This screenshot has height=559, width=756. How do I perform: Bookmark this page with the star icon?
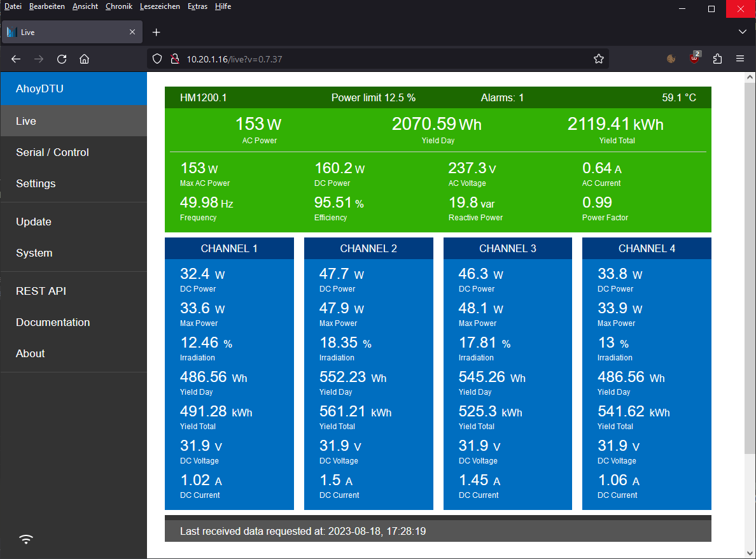tap(598, 59)
